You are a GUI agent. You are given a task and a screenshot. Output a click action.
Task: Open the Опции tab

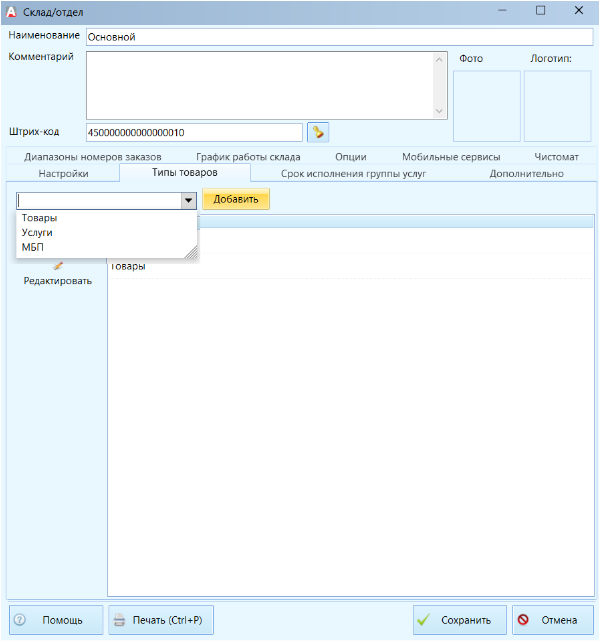pos(350,157)
